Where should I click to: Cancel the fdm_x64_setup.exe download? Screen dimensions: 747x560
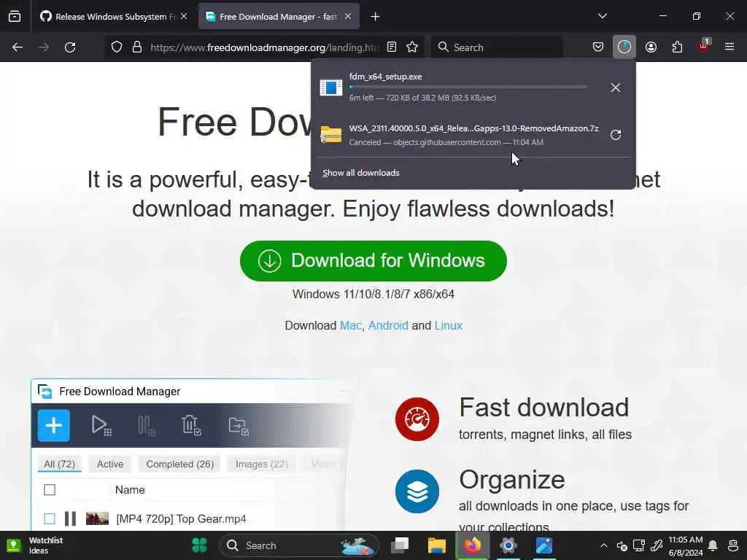tap(616, 87)
